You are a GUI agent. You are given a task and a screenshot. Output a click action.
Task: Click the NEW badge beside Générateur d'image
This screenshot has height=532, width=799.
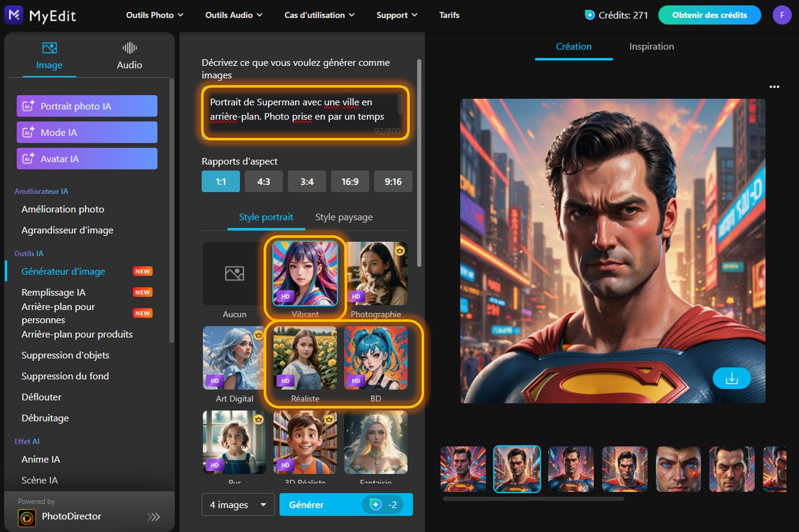point(143,271)
